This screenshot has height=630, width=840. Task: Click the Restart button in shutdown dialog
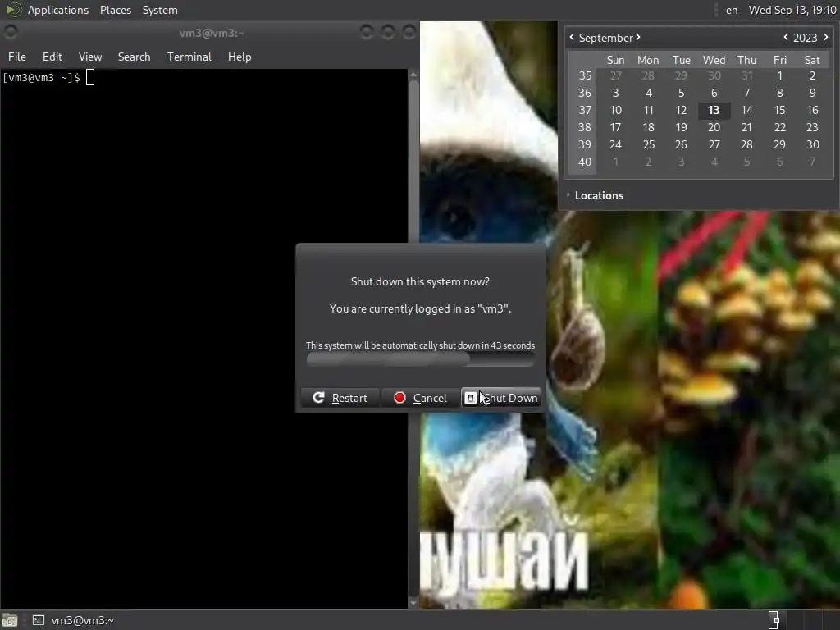[x=340, y=398]
